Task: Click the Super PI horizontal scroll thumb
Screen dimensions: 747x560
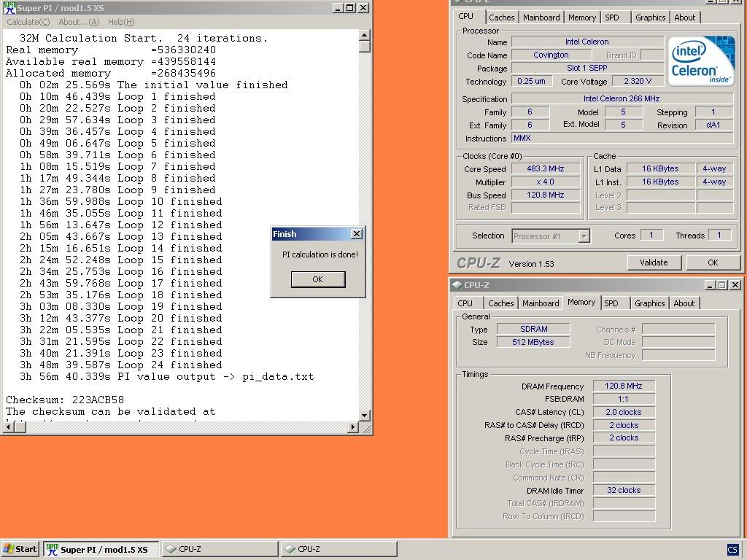Action: click(20, 427)
